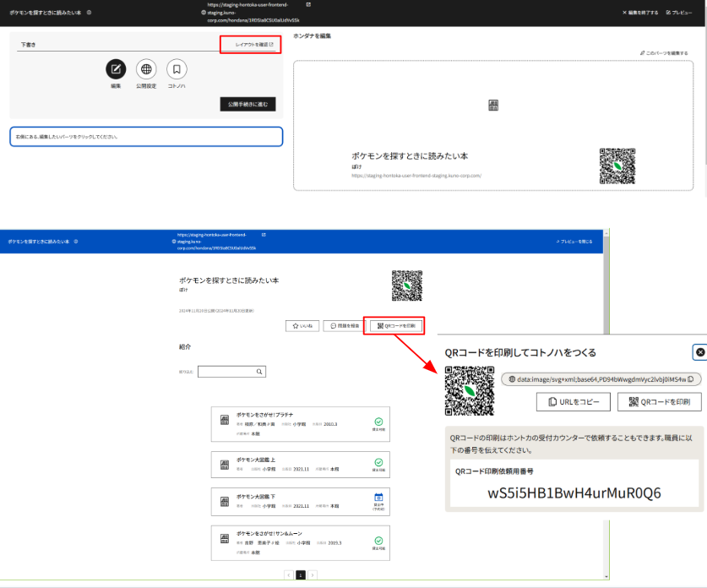
Task: Click green check icon in ポケモンをさがせ!サン&ムーン row
Action: 378,541
